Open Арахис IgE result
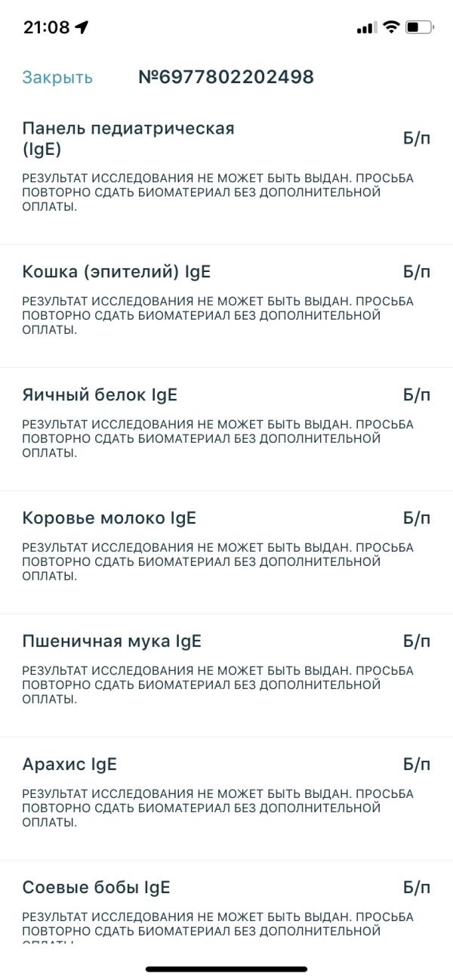453x980 pixels. [226, 799]
